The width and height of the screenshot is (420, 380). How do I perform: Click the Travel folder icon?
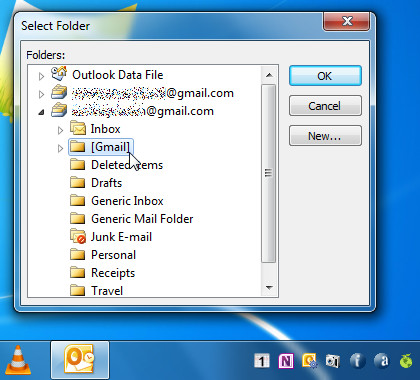point(78,290)
